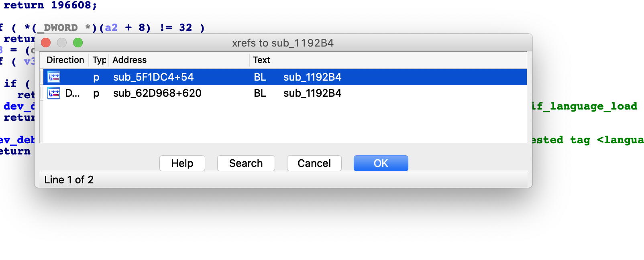The width and height of the screenshot is (644, 260).
Task: Click the xref icon of the sub_62D968+620 row
Action: (54, 93)
